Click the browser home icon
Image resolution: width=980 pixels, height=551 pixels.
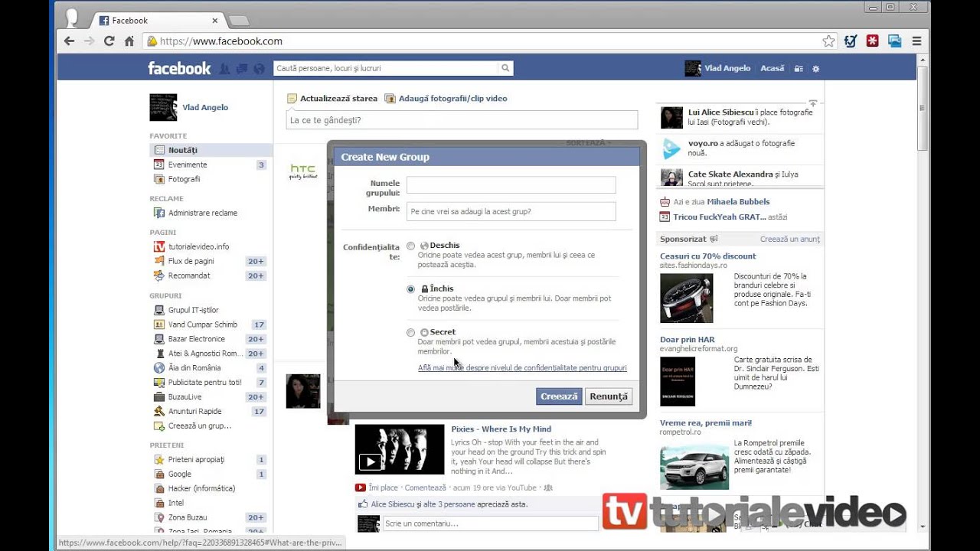pyautogui.click(x=129, y=41)
